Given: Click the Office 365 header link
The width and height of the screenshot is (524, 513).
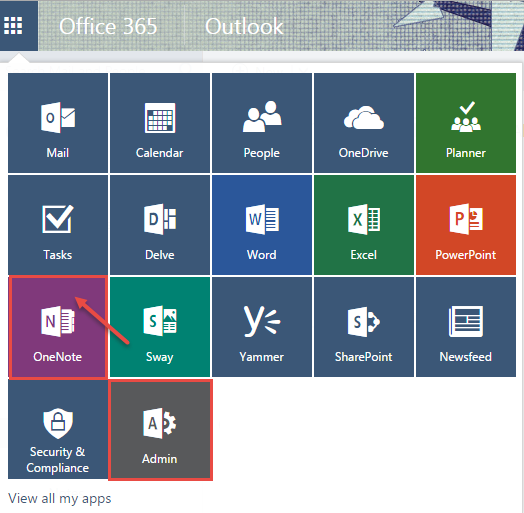Looking at the screenshot, I should tap(108, 26).
